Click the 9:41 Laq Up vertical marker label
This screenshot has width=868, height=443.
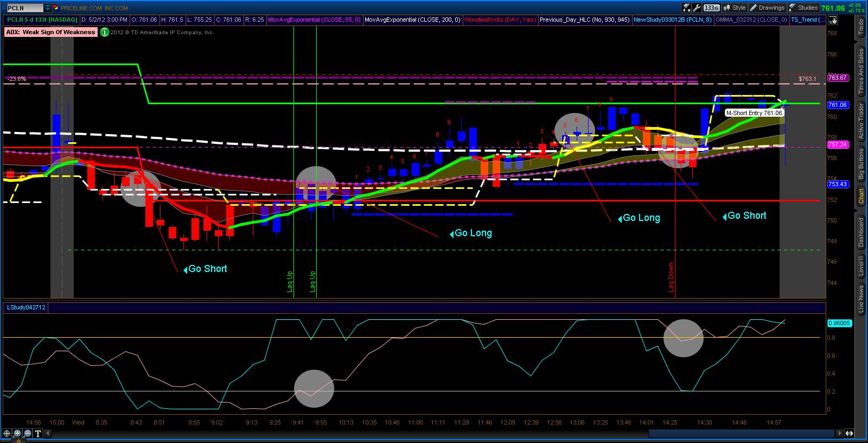click(x=290, y=281)
